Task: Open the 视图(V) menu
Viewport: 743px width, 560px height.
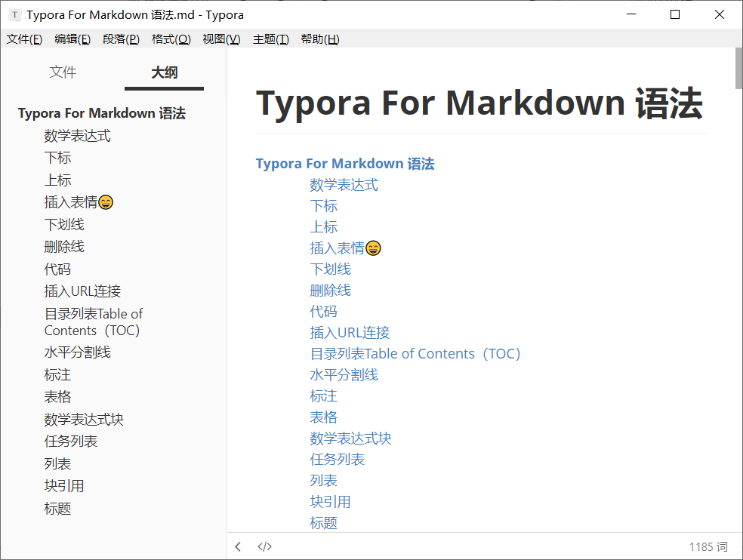Action: coord(221,39)
